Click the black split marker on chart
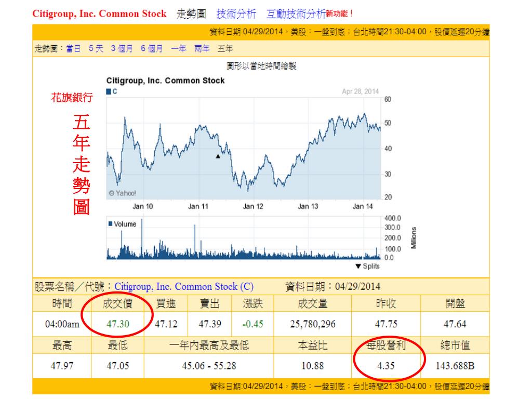This screenshot has width=532, height=399. (218, 156)
